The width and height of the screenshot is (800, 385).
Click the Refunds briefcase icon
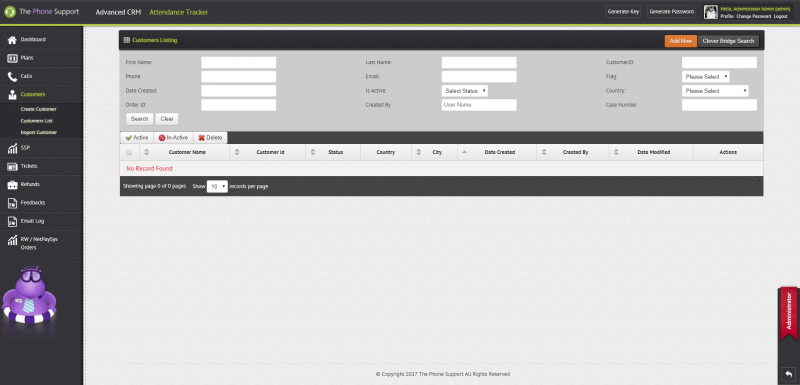click(x=12, y=185)
